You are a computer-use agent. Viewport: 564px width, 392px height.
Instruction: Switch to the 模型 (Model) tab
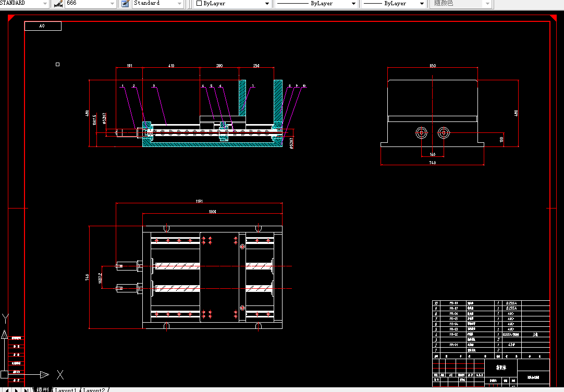click(42, 389)
